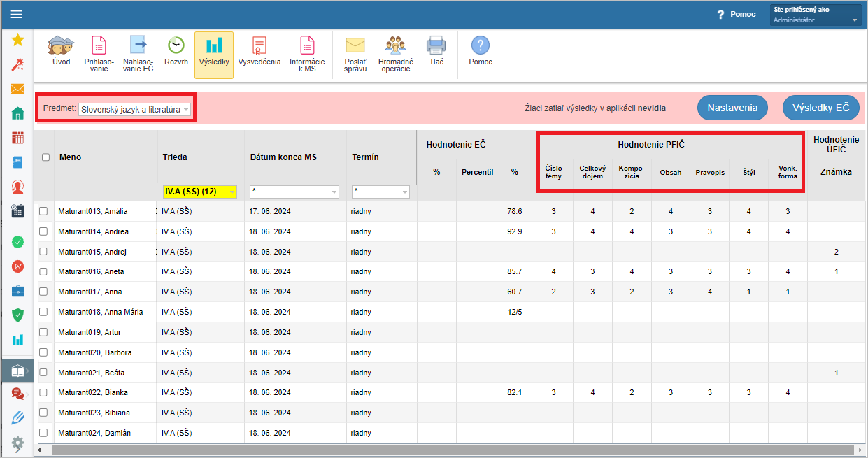868x458 pixels.
Task: Check the box for Maturant021, Beáta
Action: point(43,373)
